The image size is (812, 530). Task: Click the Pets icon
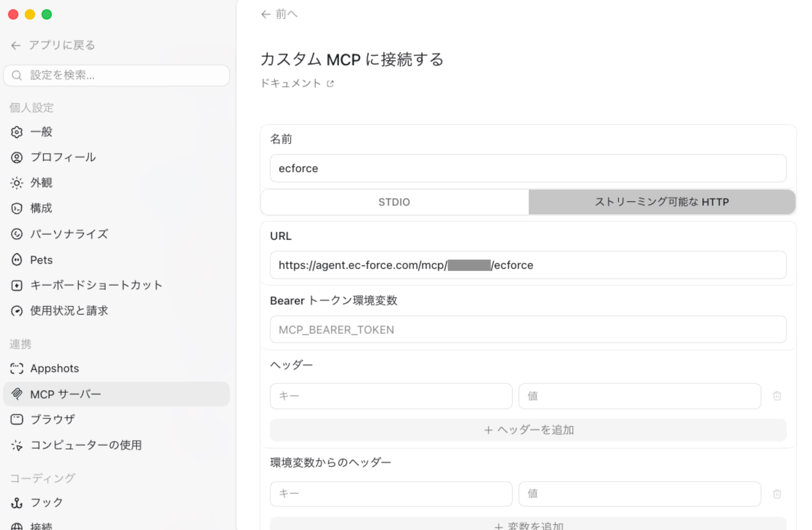[x=16, y=260]
